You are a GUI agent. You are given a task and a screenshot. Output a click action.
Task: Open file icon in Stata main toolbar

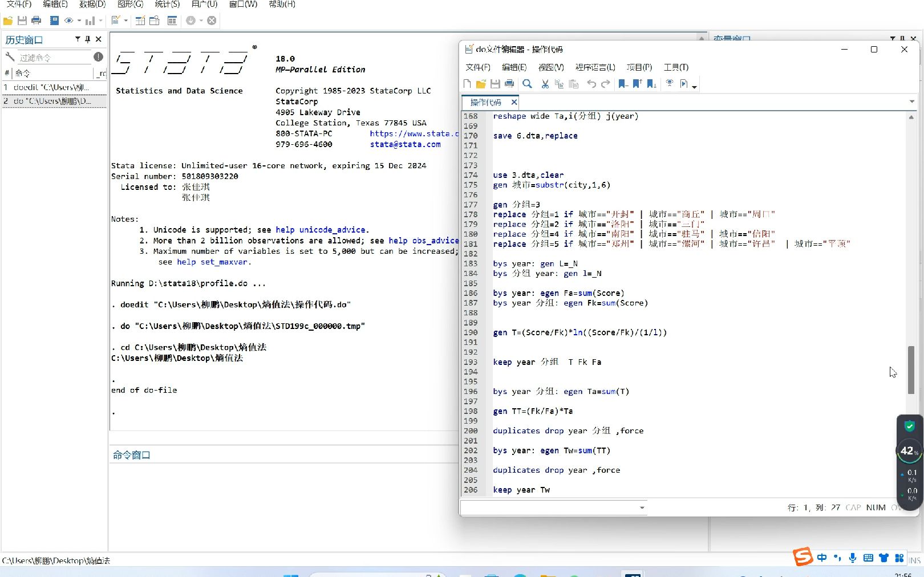8,21
